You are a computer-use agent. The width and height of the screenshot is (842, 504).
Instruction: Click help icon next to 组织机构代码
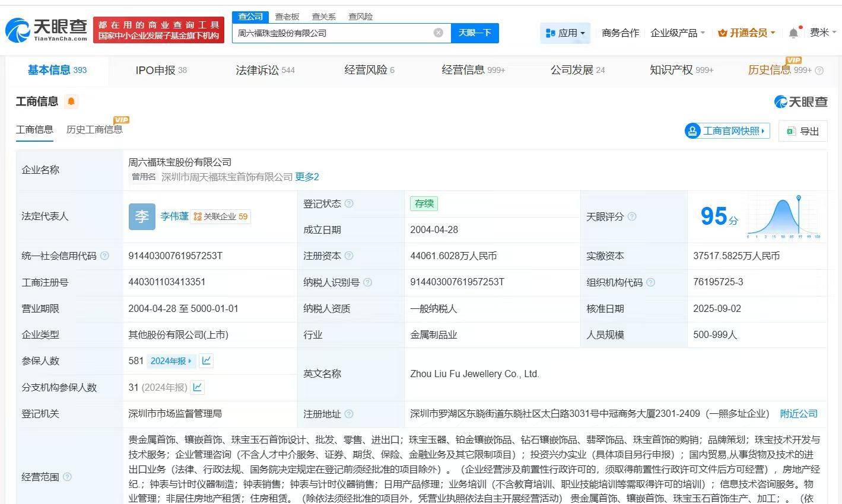650,282
